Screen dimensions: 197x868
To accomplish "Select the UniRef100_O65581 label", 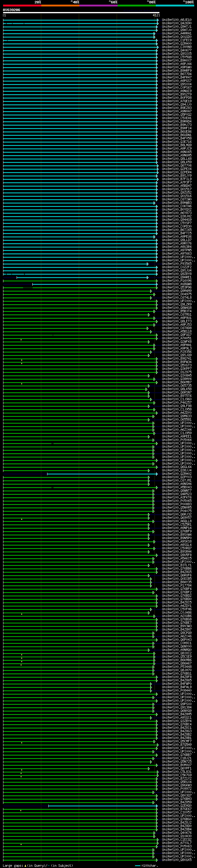I will (x=177, y=419).
